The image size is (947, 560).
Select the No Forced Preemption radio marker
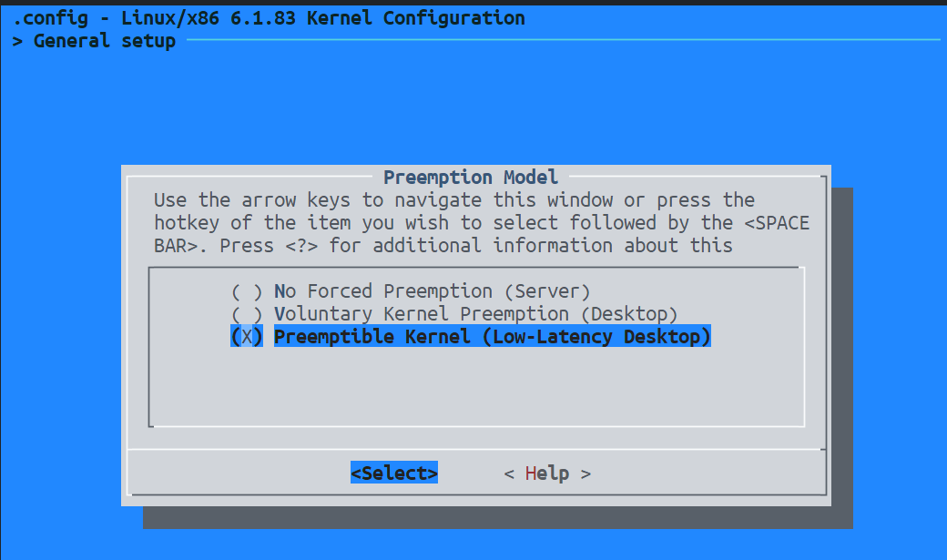[x=246, y=291]
